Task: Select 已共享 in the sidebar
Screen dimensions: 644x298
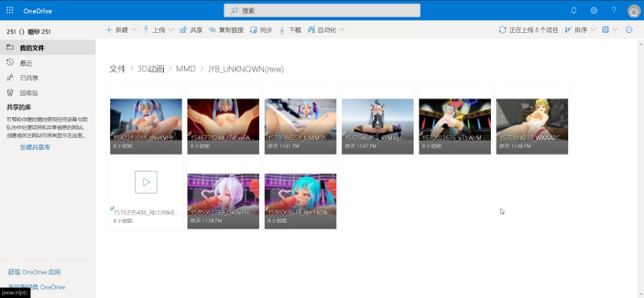Action: (48, 78)
